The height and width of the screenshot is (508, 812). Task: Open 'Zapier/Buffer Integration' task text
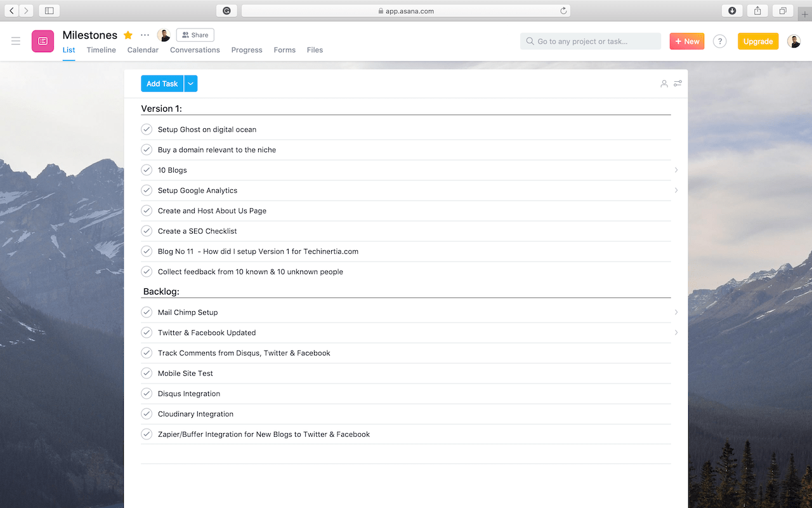(264, 434)
